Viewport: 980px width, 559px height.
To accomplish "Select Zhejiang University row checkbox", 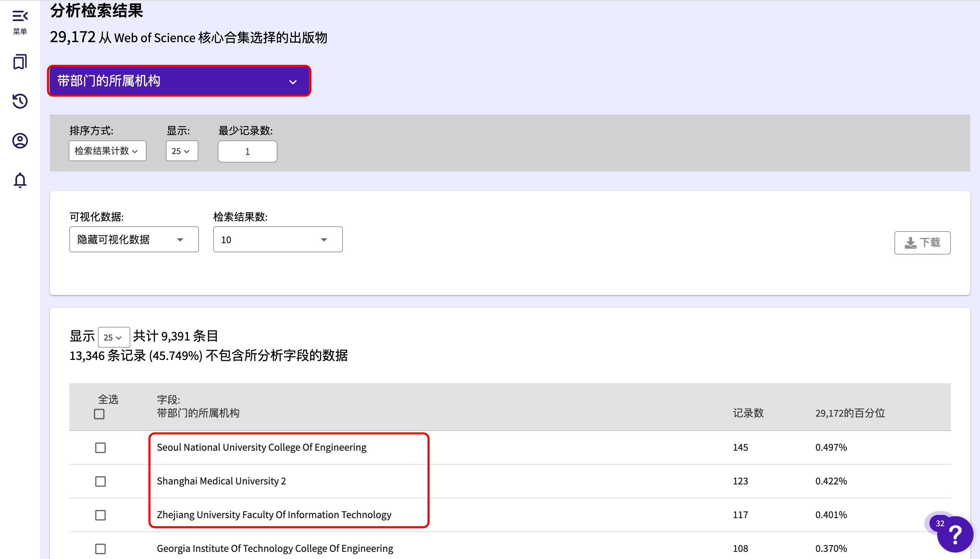I will (x=100, y=515).
